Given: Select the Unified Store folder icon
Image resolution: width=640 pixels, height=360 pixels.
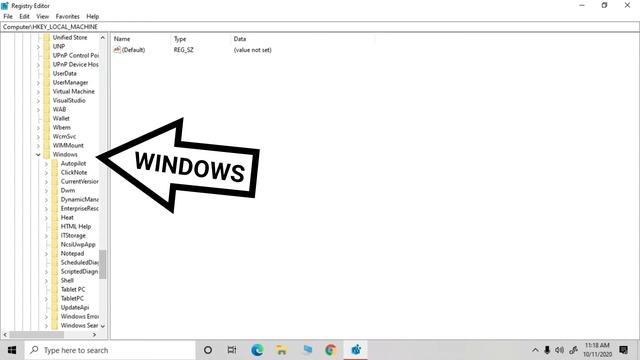Looking at the screenshot, I should 47,38.
